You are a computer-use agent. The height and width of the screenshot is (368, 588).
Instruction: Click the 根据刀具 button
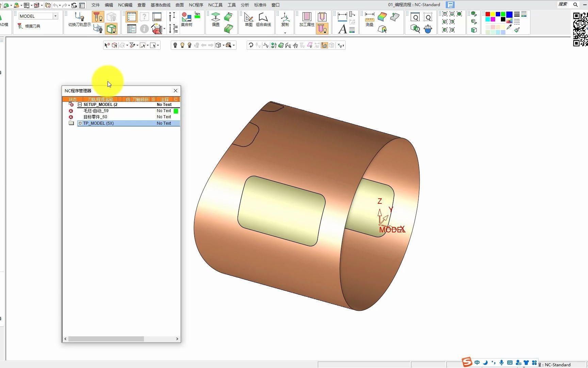point(30,26)
